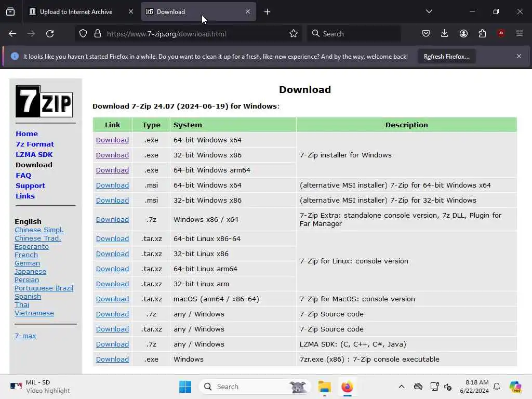Switch language to Chinese Simpl.

pos(39,230)
